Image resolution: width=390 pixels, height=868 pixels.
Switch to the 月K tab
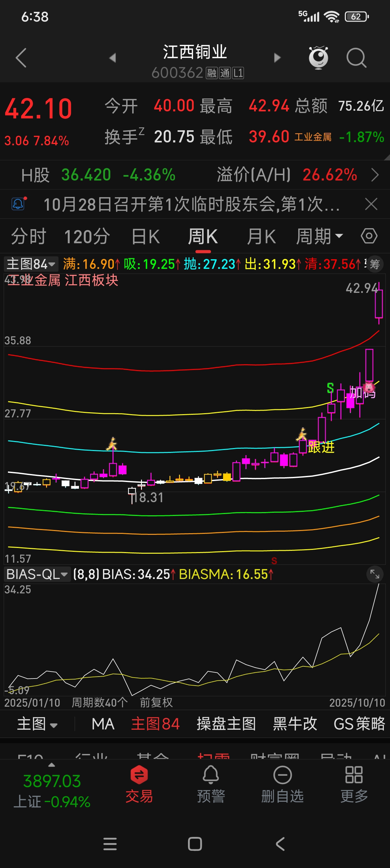click(261, 236)
